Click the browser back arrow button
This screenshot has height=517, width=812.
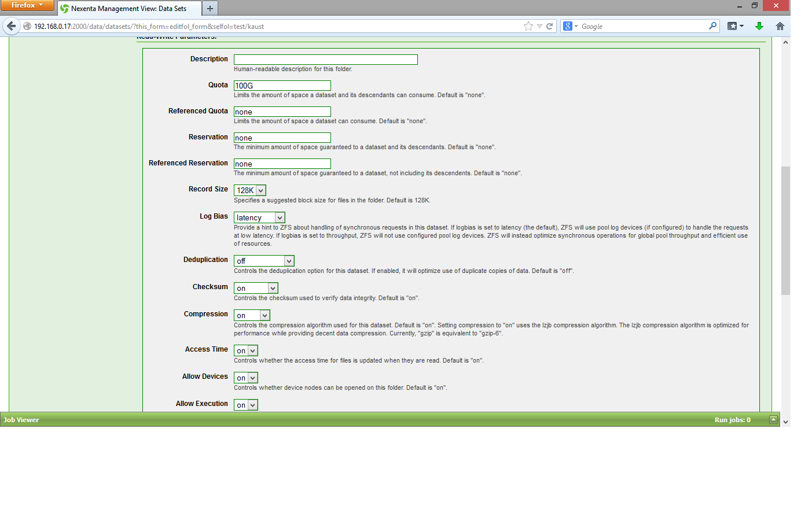pos(11,26)
